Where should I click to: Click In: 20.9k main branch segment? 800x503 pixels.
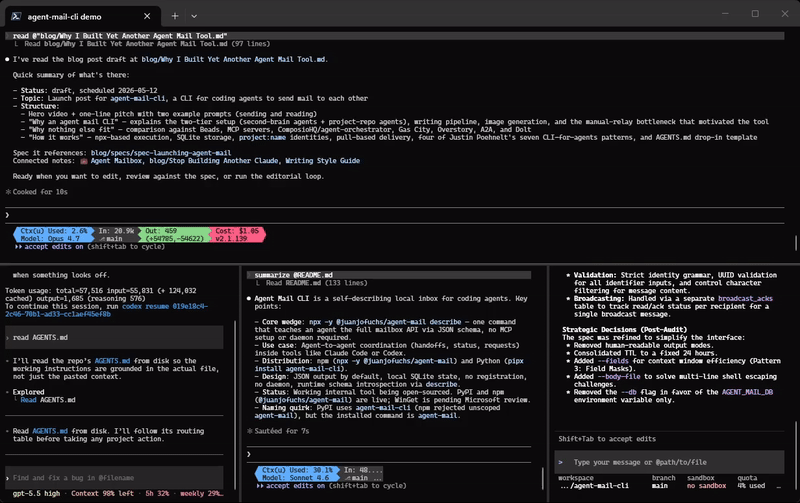[116, 235]
